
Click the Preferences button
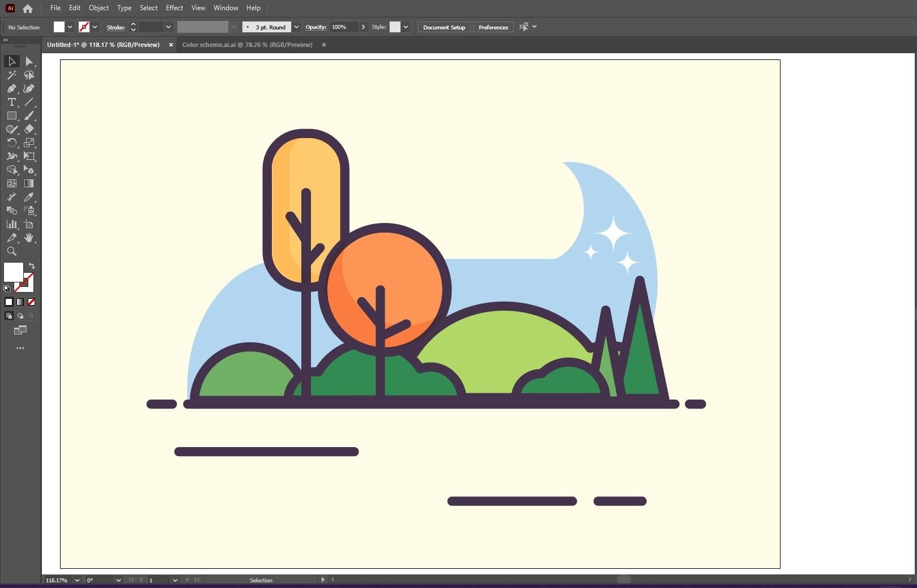pyautogui.click(x=493, y=27)
